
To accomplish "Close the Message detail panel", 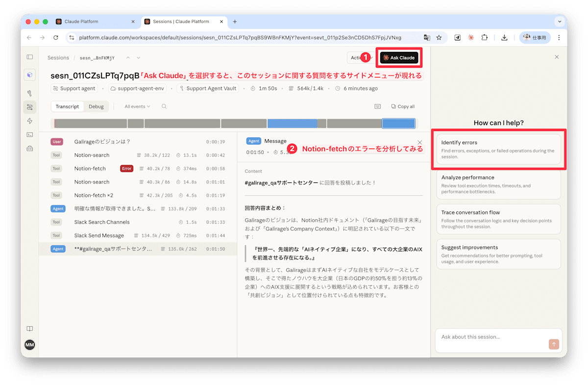I will coord(419,142).
